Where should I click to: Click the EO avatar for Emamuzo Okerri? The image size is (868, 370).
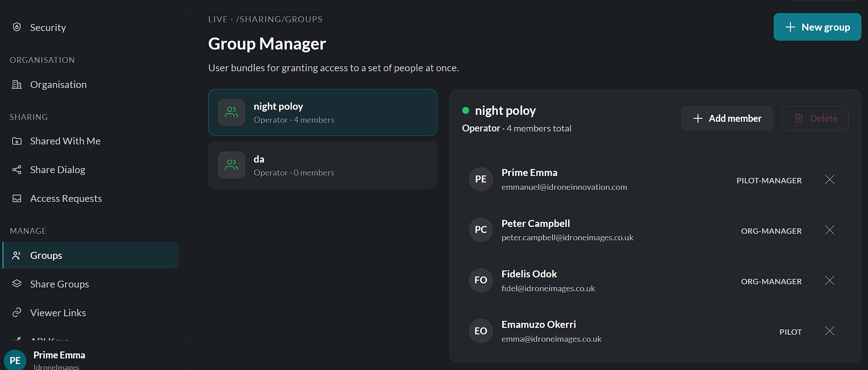tap(481, 331)
